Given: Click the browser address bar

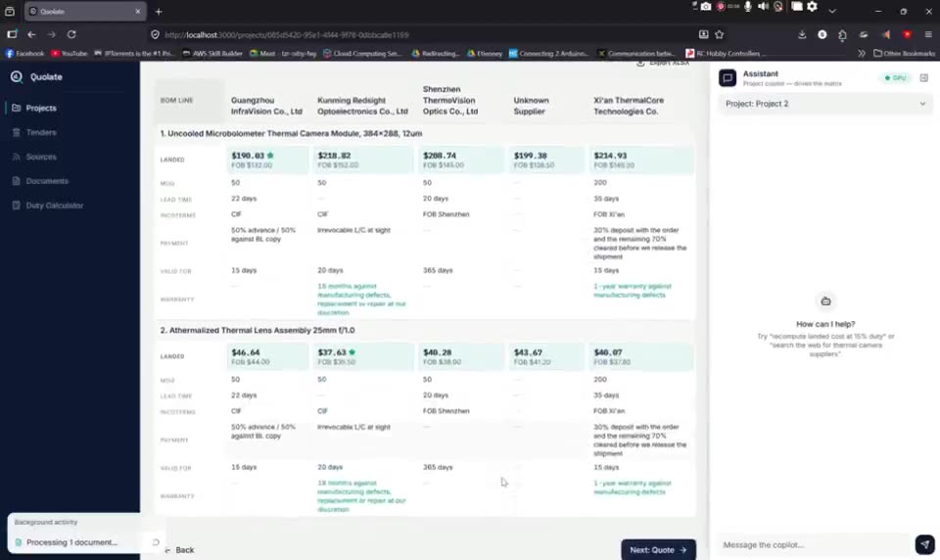Looking at the screenshot, I should [420, 35].
